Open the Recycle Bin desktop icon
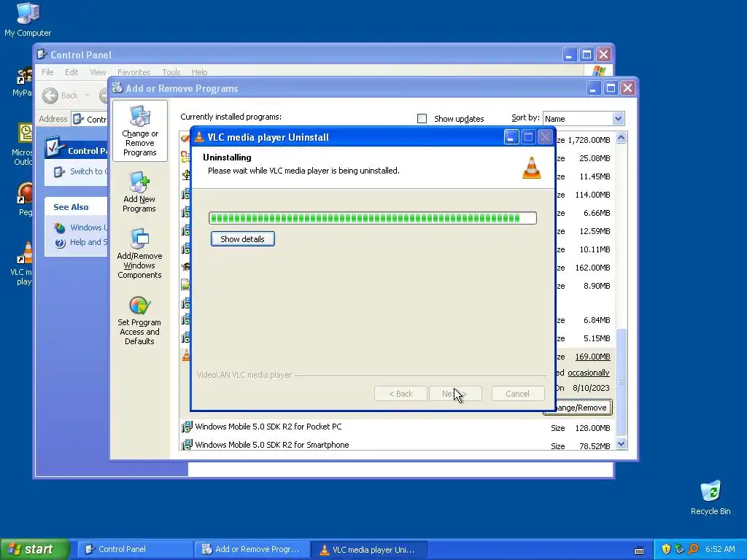Image resolution: width=747 pixels, height=560 pixels. (x=711, y=497)
